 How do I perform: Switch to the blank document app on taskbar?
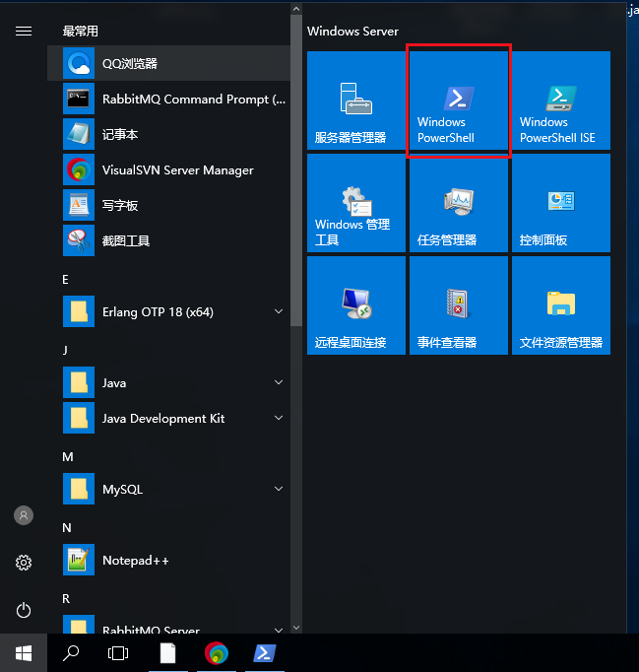point(168,653)
